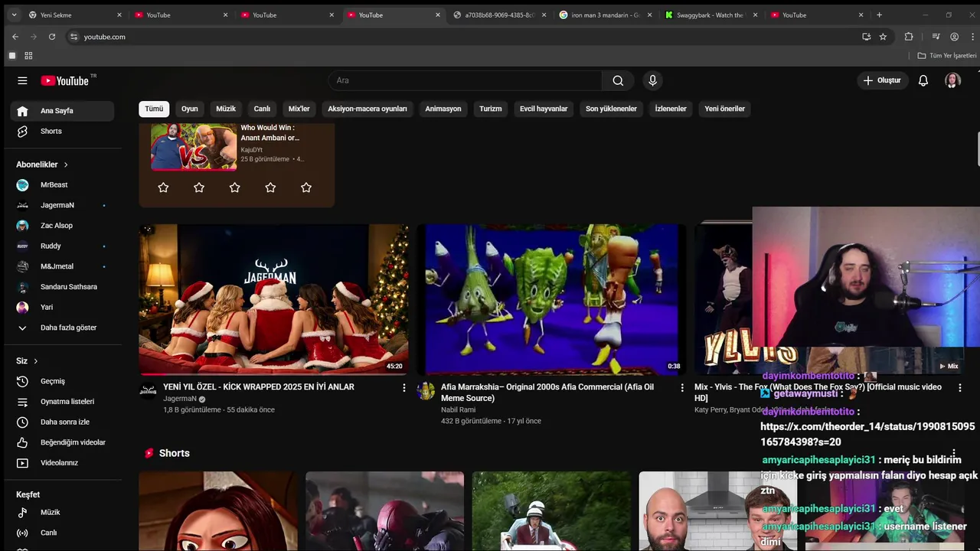Open Videolarınız in sidebar
Image resolution: width=980 pixels, height=551 pixels.
62,463
